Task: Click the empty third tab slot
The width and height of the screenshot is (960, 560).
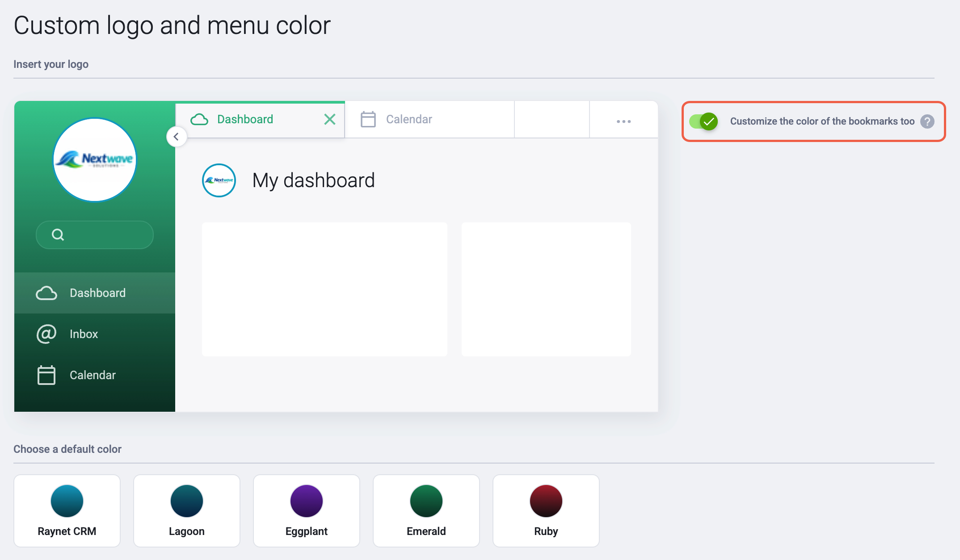Action: point(552,120)
